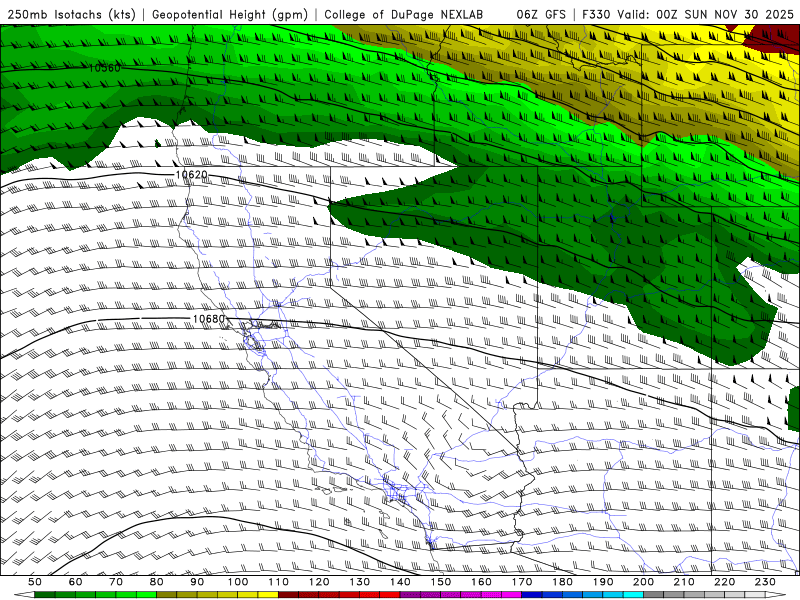Click the 230 value on the color scale

coord(765,582)
